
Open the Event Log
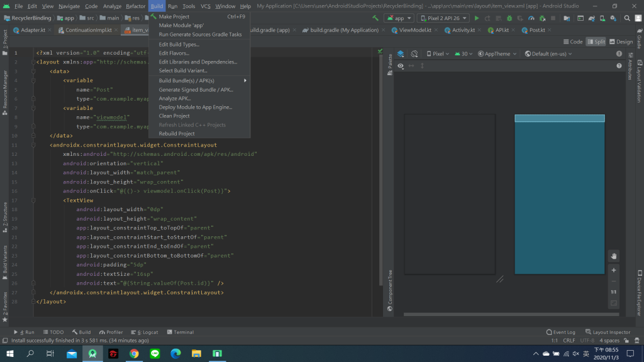pos(560,332)
